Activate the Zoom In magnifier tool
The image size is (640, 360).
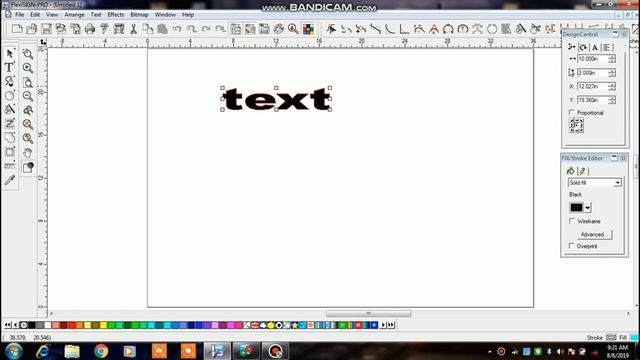pyautogui.click(x=28, y=68)
